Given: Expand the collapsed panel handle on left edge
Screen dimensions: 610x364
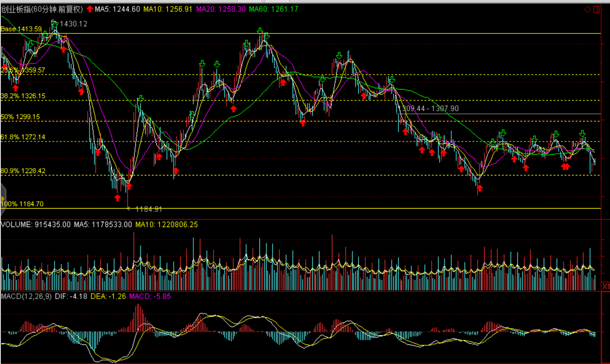Looking at the screenshot, I should tap(3, 199).
